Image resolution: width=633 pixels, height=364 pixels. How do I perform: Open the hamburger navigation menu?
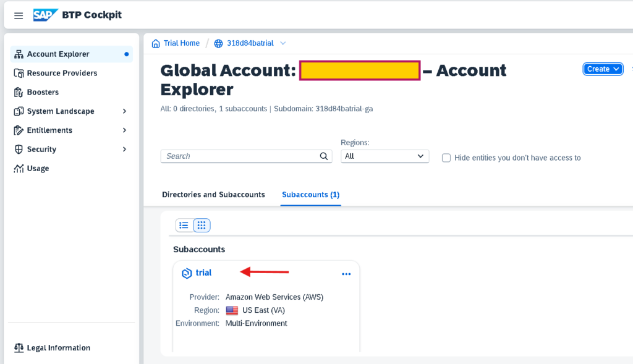click(x=19, y=15)
